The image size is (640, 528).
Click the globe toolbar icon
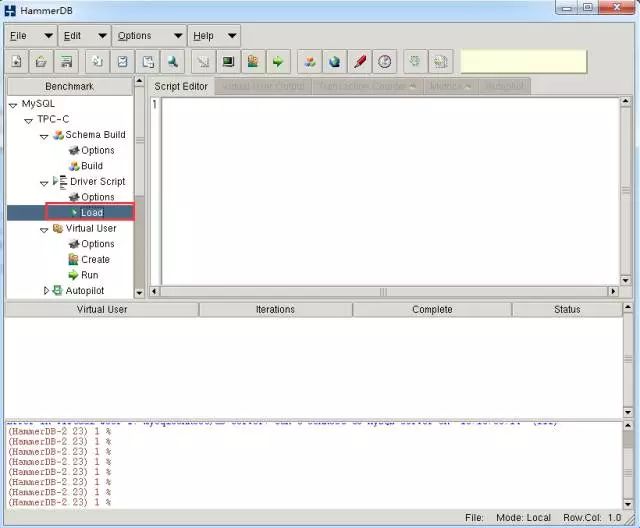[x=335, y=62]
